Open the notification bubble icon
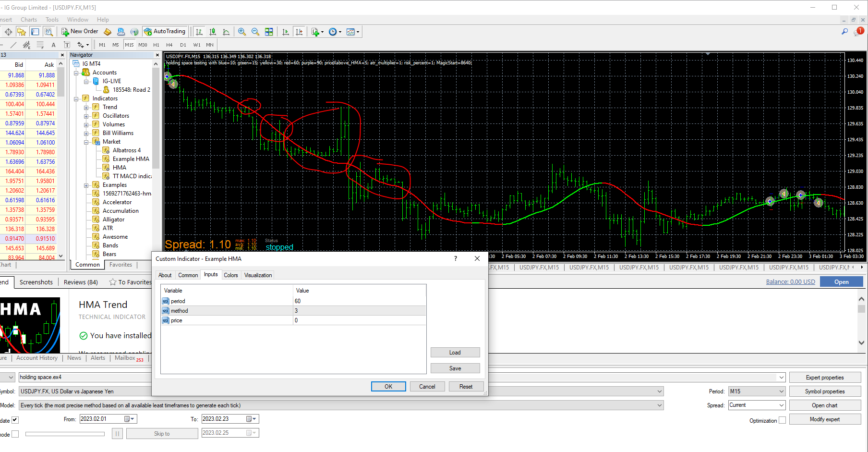 858,32
